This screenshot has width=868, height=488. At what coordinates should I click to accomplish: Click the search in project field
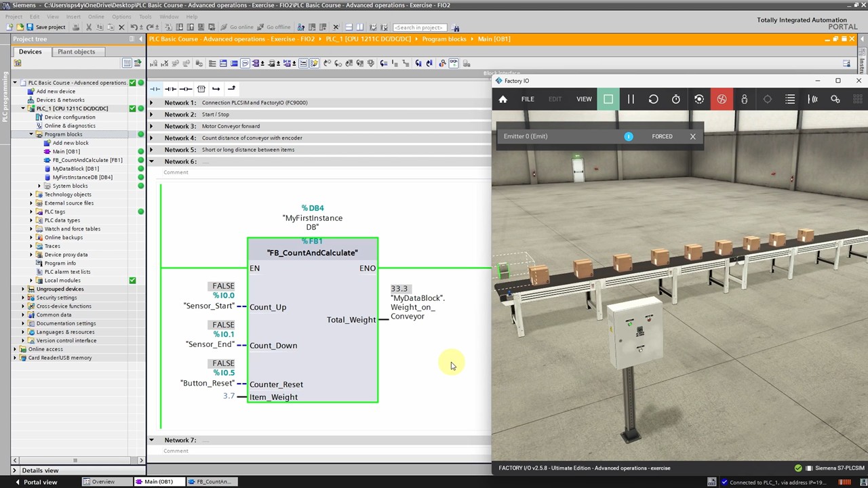(420, 27)
